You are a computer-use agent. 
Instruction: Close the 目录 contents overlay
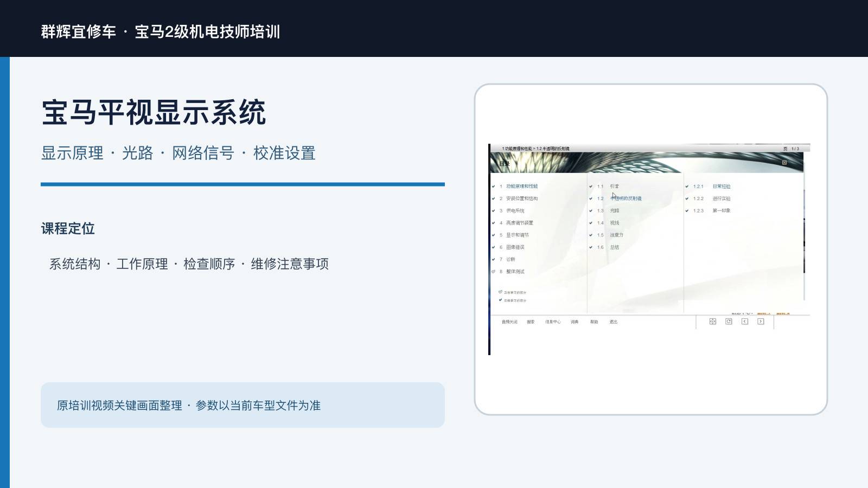click(784, 163)
